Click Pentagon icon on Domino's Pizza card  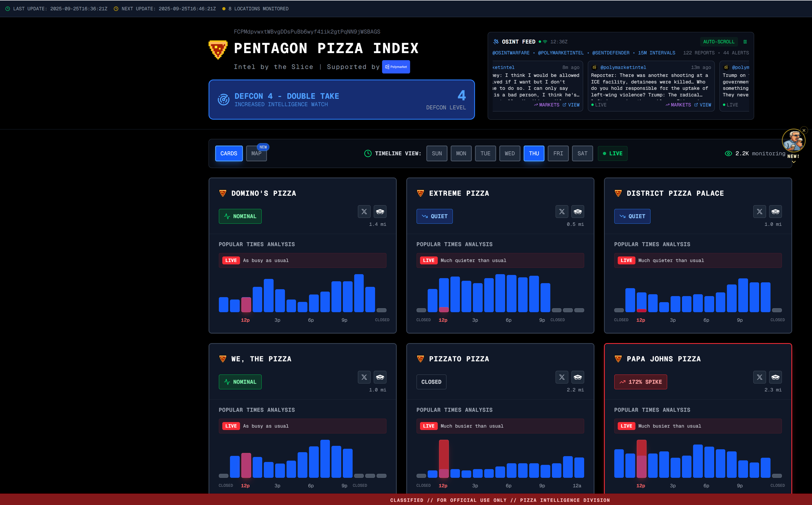pyautogui.click(x=380, y=211)
